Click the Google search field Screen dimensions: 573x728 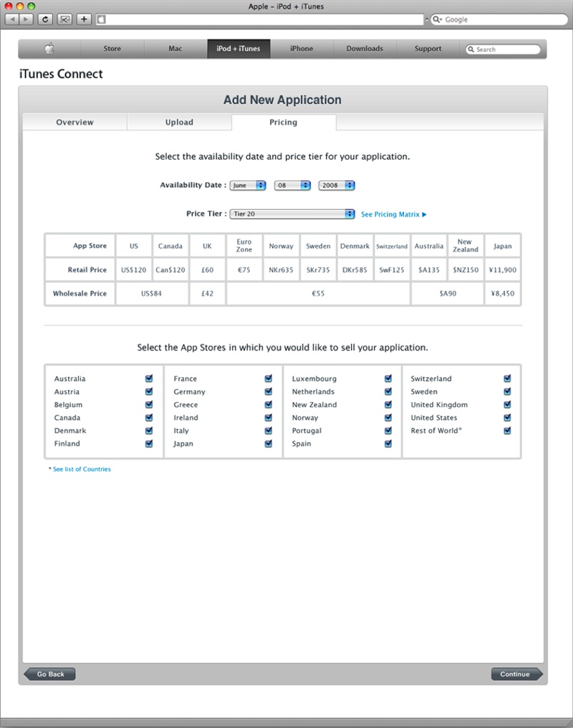tap(499, 19)
